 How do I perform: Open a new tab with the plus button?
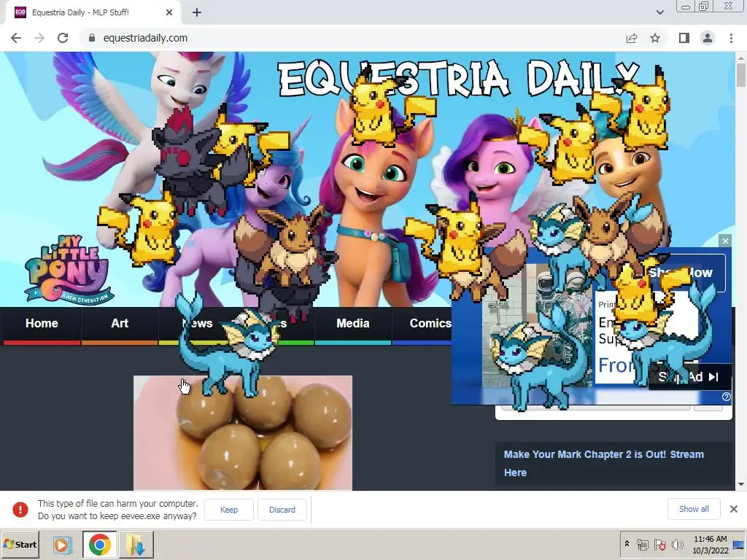[x=197, y=12]
